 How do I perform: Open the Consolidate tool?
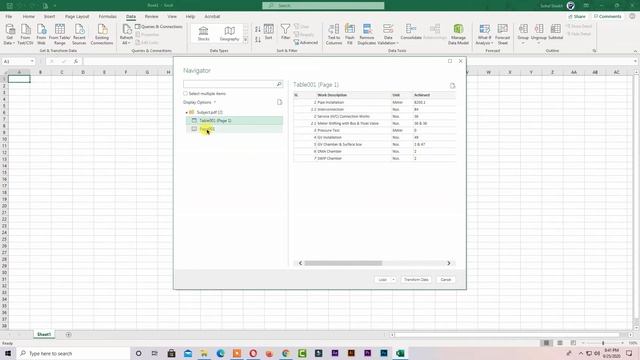(x=411, y=32)
